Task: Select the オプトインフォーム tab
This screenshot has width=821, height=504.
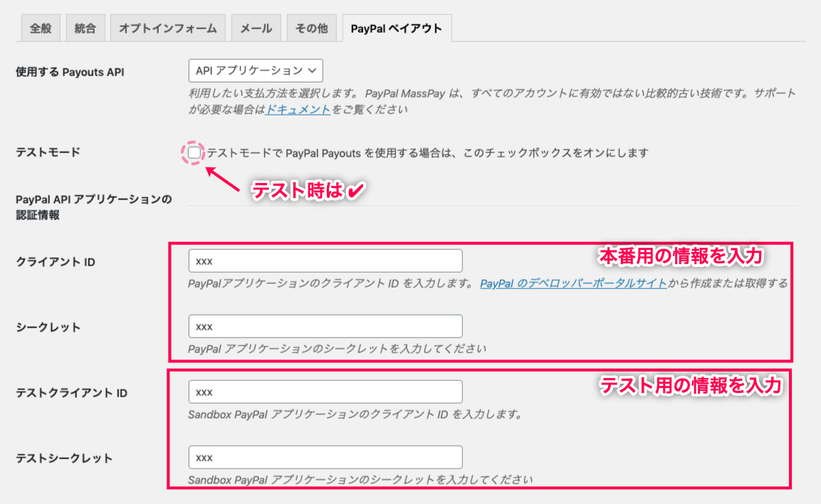Action: (168, 28)
